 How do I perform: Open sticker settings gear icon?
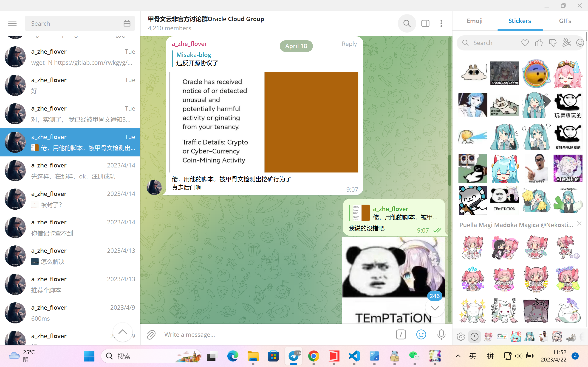click(x=461, y=337)
